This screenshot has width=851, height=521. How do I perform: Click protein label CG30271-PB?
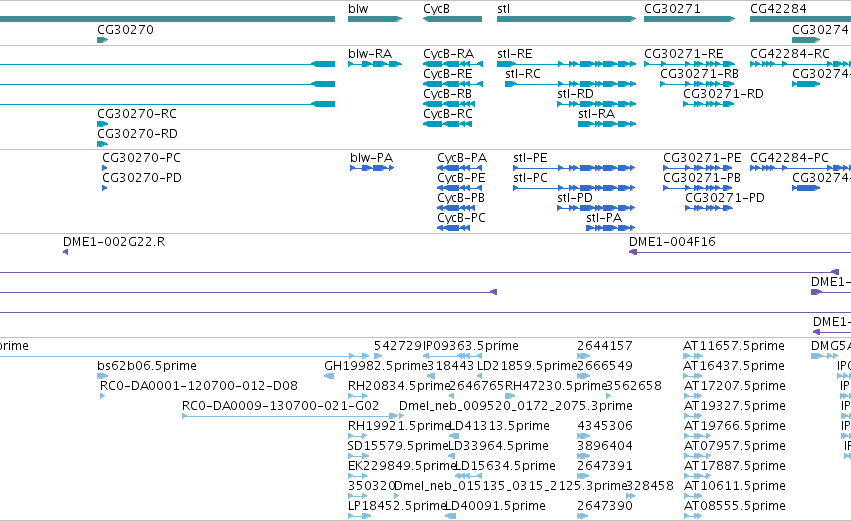702,178
